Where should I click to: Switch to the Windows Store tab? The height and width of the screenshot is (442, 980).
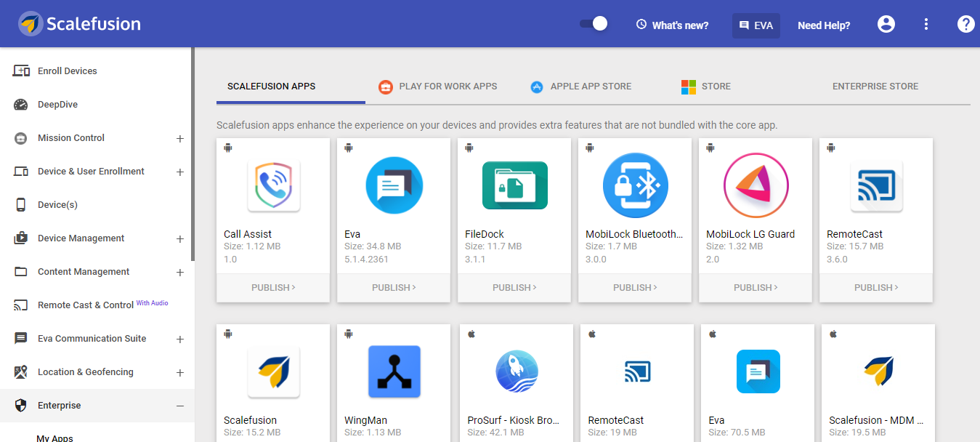pos(706,87)
